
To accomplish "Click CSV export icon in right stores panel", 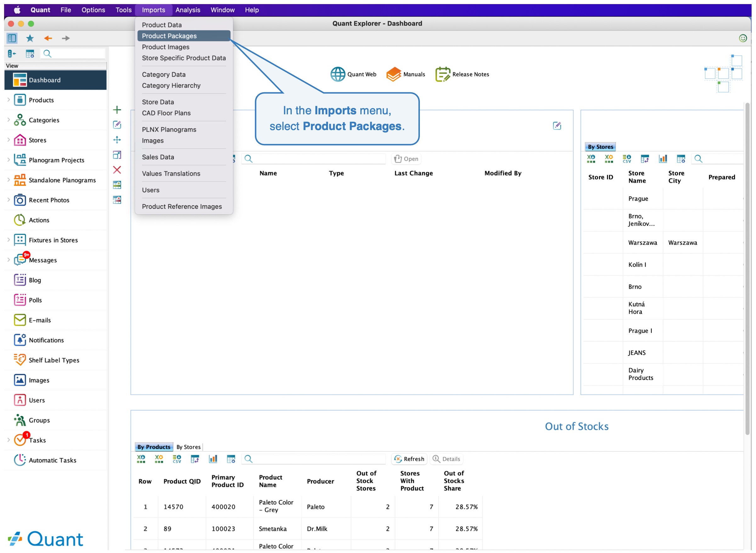I will [x=627, y=159].
